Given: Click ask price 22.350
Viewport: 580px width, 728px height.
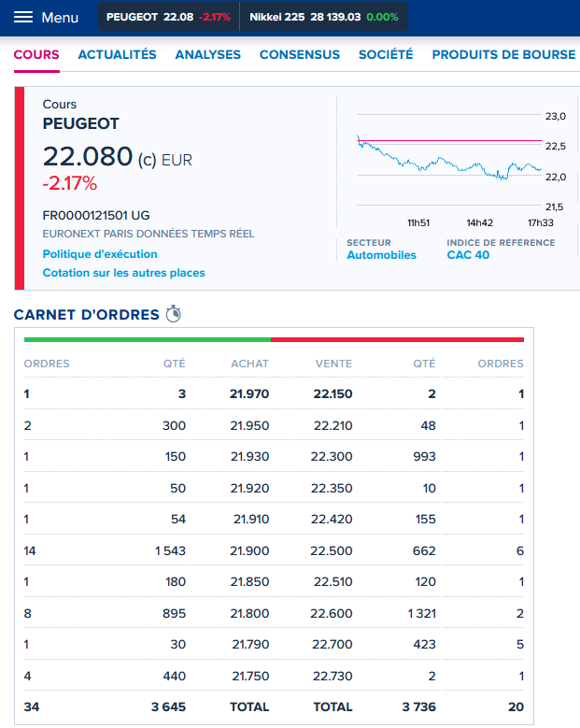Looking at the screenshot, I should point(332,488).
